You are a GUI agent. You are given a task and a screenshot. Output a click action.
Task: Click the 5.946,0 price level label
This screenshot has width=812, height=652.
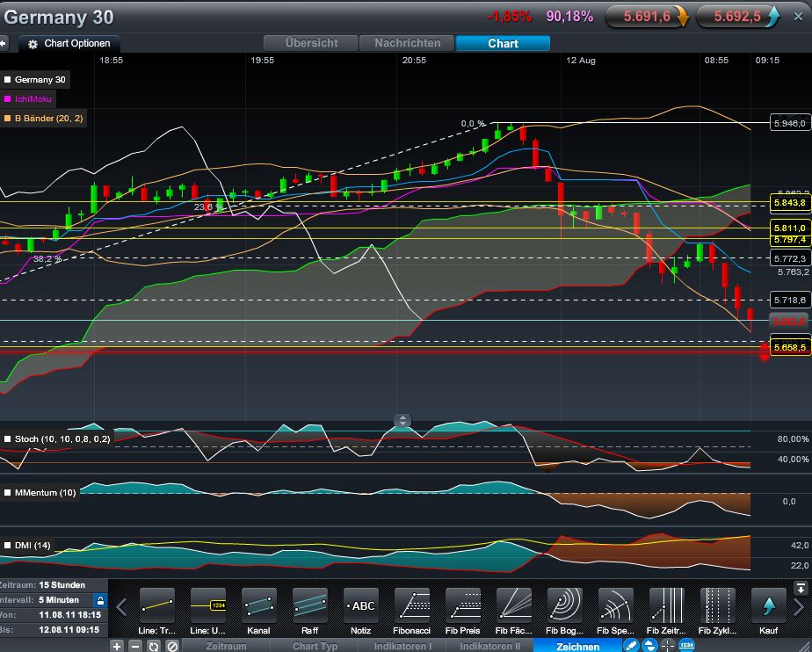[x=790, y=123]
